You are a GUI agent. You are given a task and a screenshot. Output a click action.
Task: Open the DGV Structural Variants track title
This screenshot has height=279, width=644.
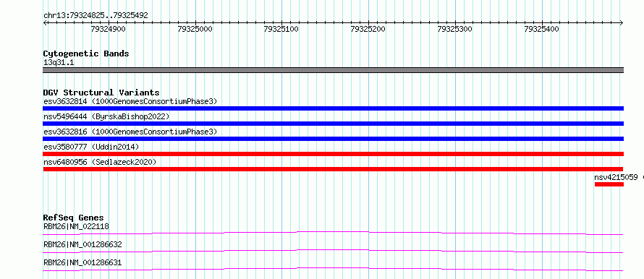coord(101,93)
